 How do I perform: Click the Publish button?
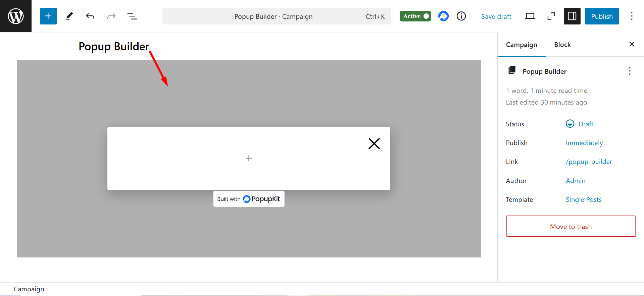[x=602, y=16]
